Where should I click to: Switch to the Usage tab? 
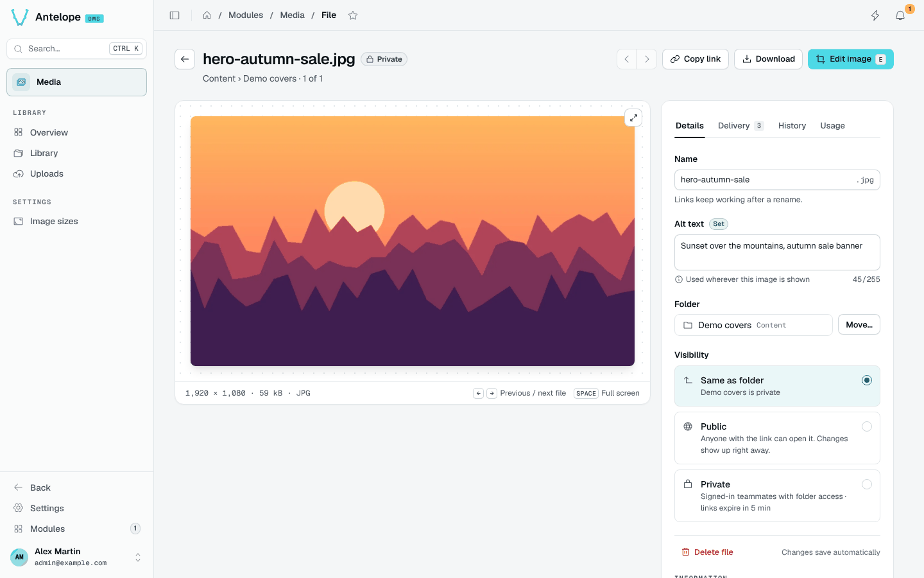tap(832, 126)
